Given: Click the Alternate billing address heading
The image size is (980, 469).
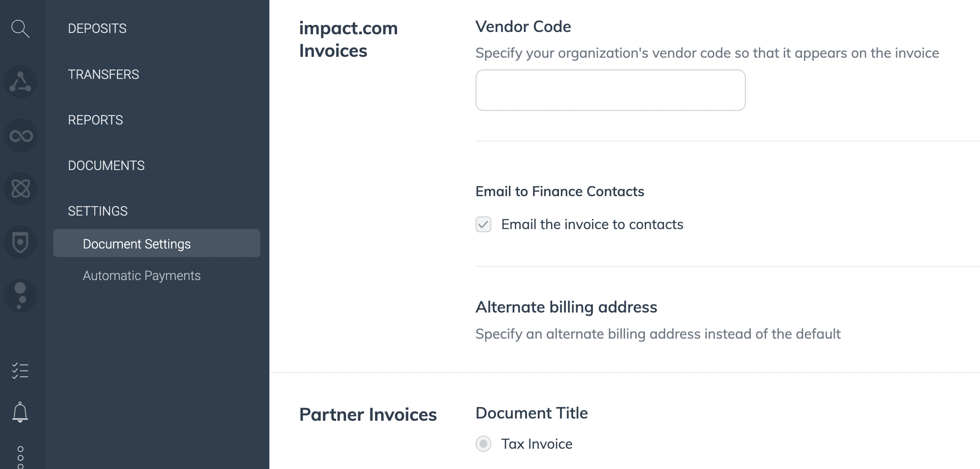Looking at the screenshot, I should [x=566, y=307].
